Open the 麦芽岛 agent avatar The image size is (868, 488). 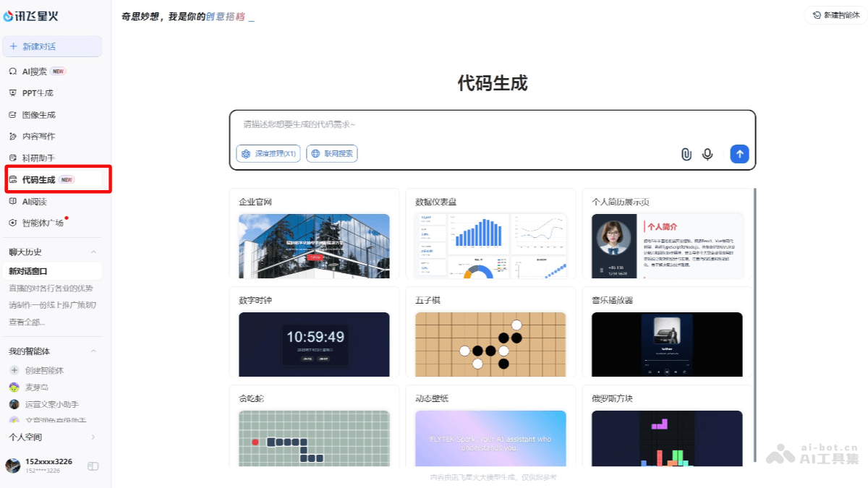[x=14, y=388]
